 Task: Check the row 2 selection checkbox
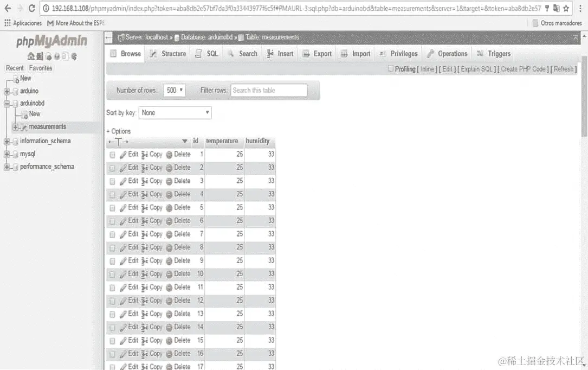coord(112,168)
